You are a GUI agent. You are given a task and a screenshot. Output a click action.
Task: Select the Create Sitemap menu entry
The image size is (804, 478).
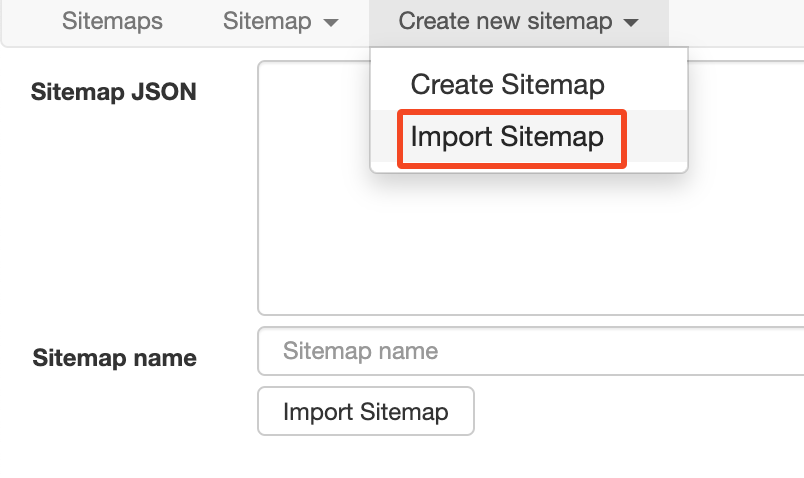[507, 84]
